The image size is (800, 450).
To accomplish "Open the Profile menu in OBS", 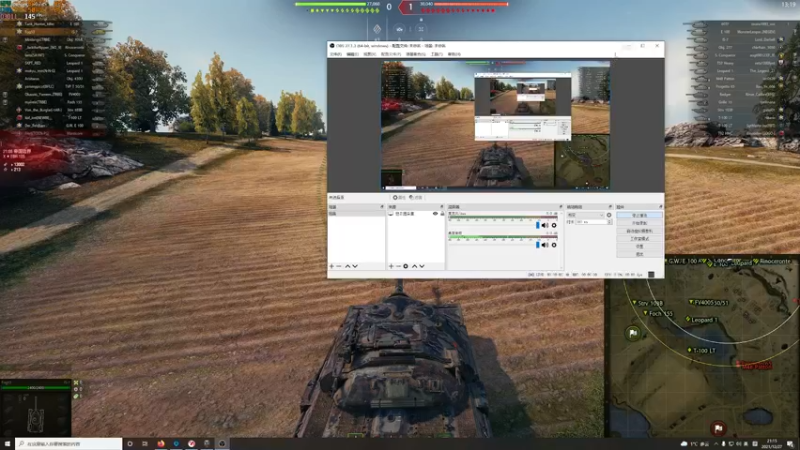I will click(391, 54).
